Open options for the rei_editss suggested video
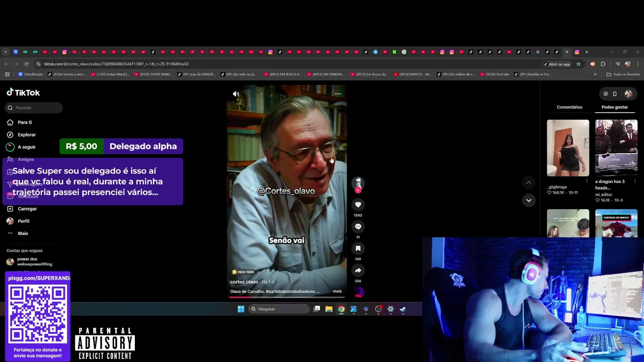The width and height of the screenshot is (644, 362). [x=634, y=181]
